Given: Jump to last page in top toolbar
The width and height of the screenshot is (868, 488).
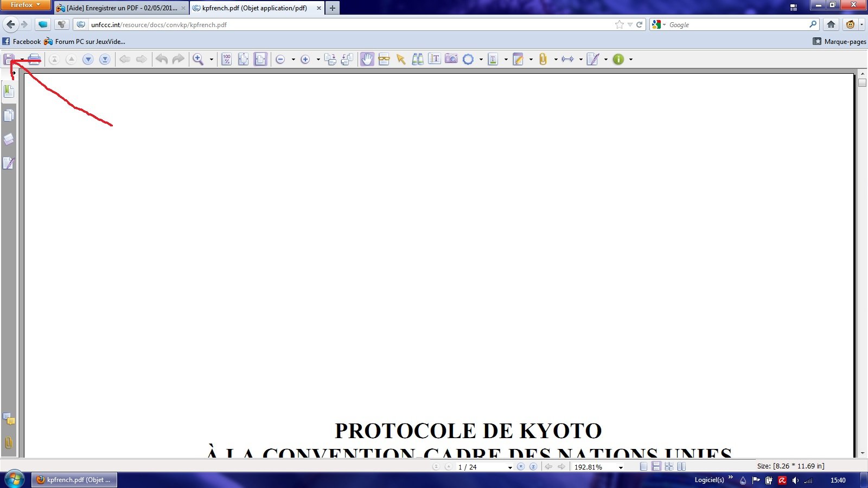Looking at the screenshot, I should [x=105, y=59].
